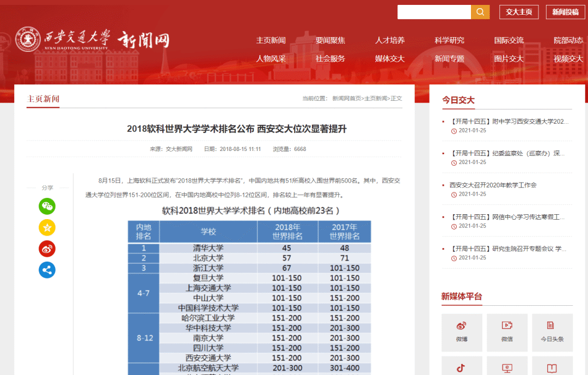Open the 图片交大 navigation item
This screenshot has height=375, width=588.
tap(509, 58)
